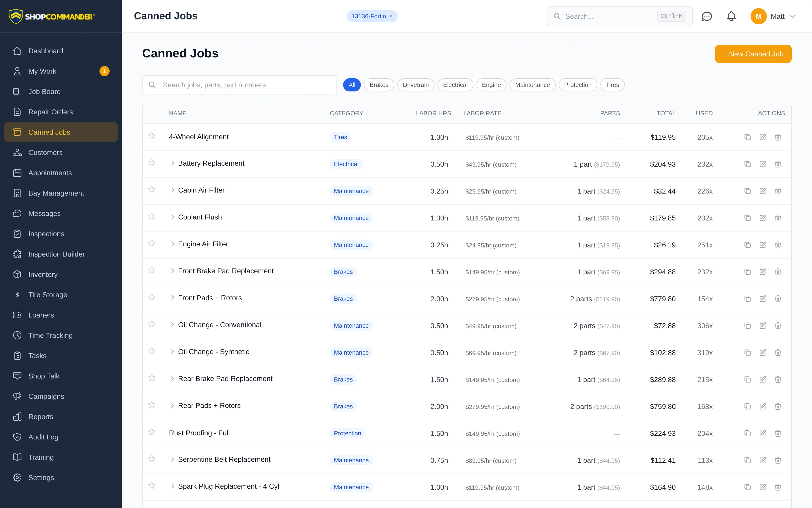Duplicate the 4-Wheel Alignment job

click(747, 137)
